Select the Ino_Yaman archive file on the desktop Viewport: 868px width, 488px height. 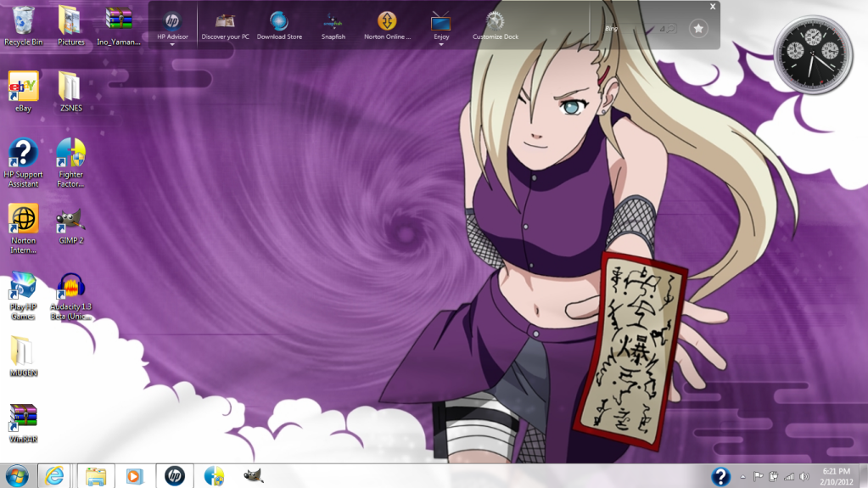(119, 25)
